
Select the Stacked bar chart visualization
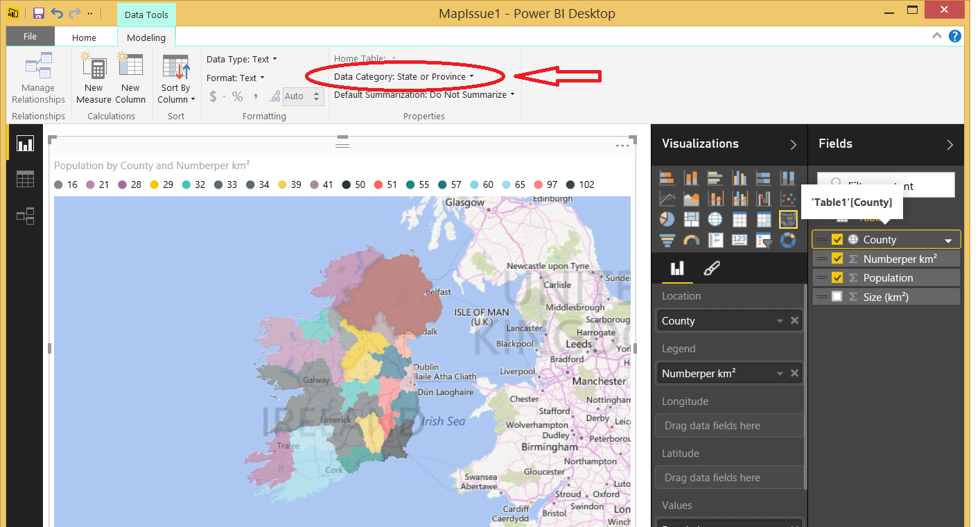click(x=667, y=178)
